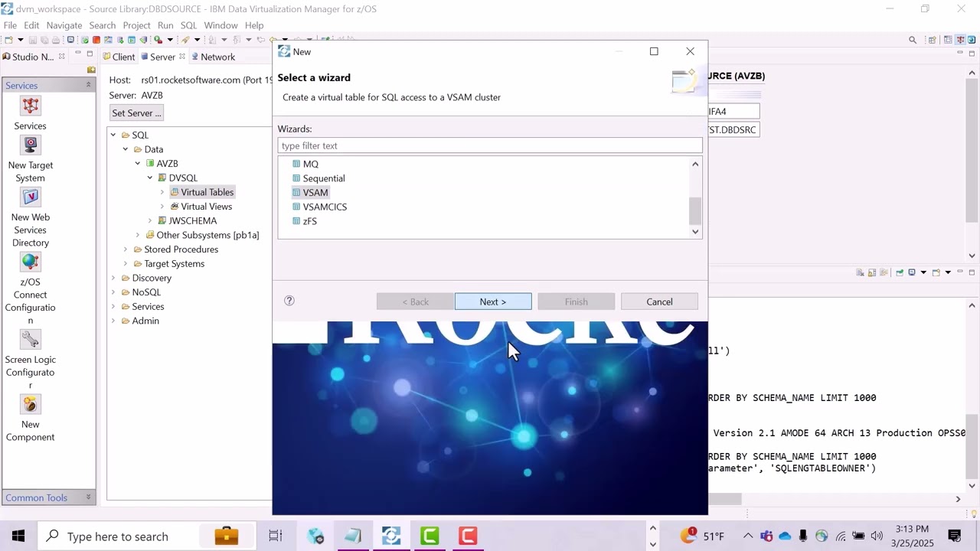Open the New Target System icon
Image resolution: width=980 pixels, height=551 pixels.
[x=31, y=145]
